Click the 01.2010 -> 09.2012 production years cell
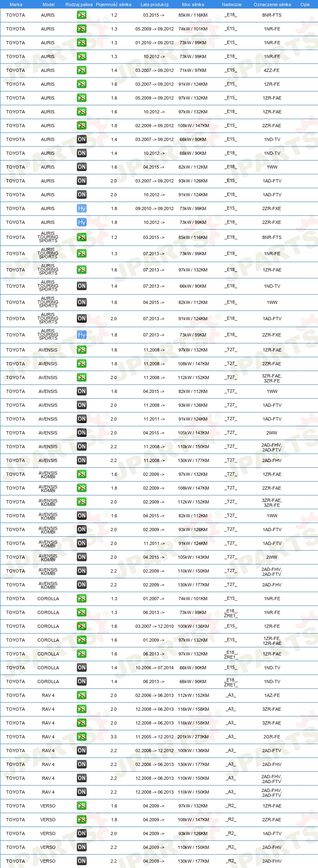Viewport: 318px width, 868px height. pos(155,43)
